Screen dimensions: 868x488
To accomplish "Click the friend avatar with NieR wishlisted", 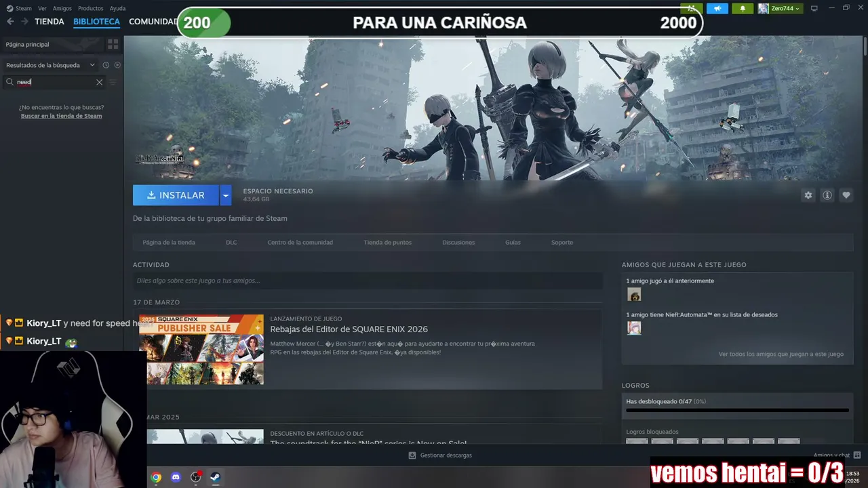I will pyautogui.click(x=634, y=328).
